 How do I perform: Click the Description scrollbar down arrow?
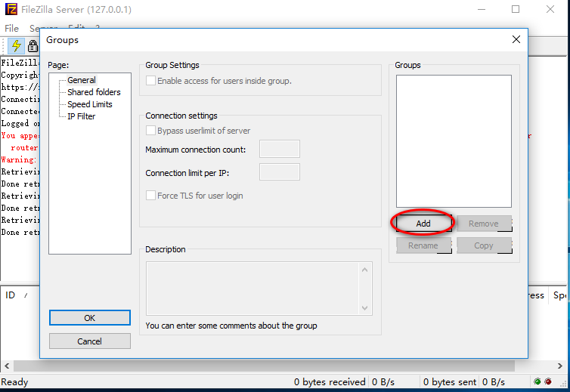(x=364, y=308)
